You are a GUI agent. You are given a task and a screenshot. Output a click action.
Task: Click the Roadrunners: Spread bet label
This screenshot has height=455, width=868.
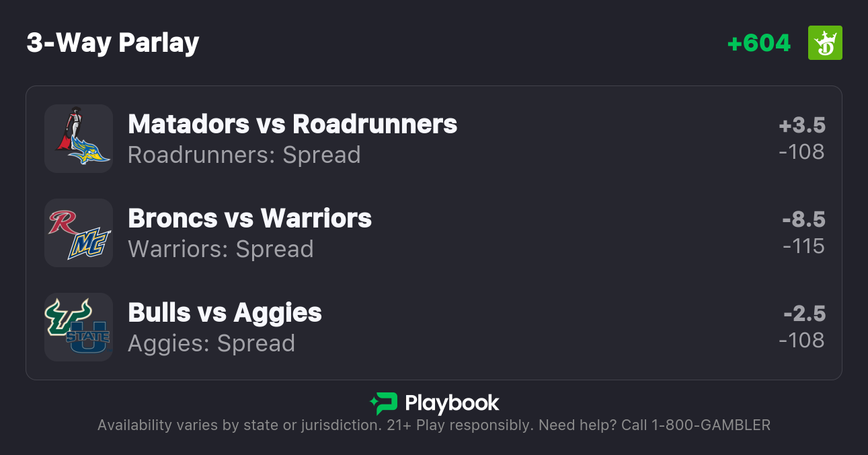point(244,155)
